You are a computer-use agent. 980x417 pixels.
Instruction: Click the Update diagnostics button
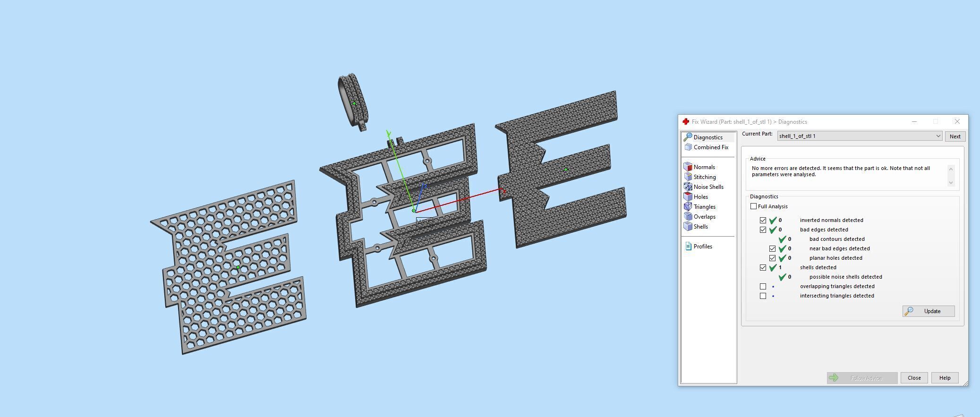(x=929, y=311)
